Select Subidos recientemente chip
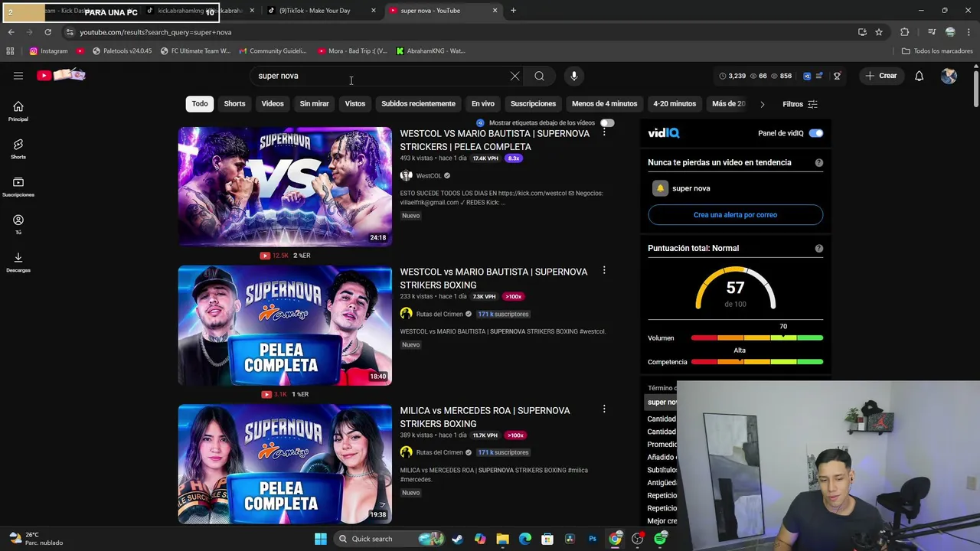The width and height of the screenshot is (980, 551). [x=418, y=103]
